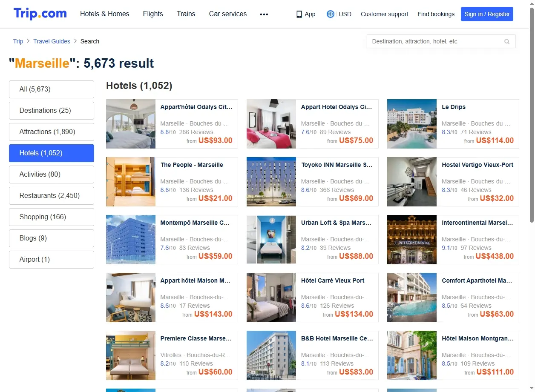This screenshot has width=535, height=392.
Task: Open Montempô Marseille photo
Action: [131, 240]
